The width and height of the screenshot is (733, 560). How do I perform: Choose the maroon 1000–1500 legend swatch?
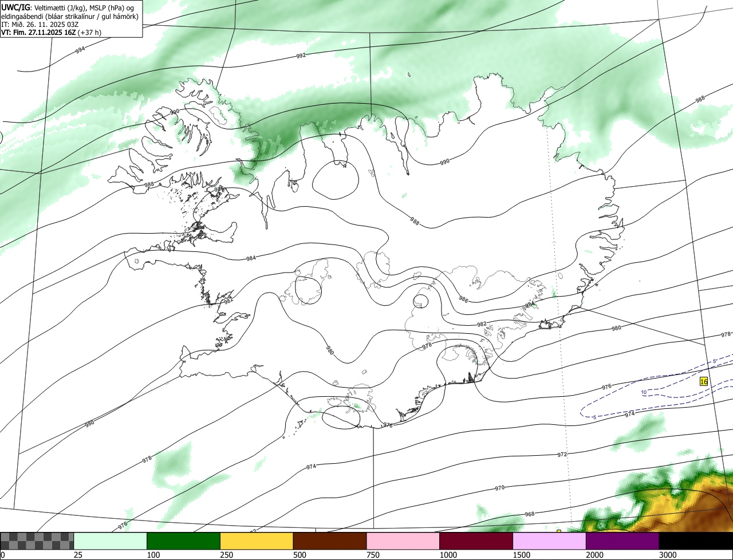476,541
